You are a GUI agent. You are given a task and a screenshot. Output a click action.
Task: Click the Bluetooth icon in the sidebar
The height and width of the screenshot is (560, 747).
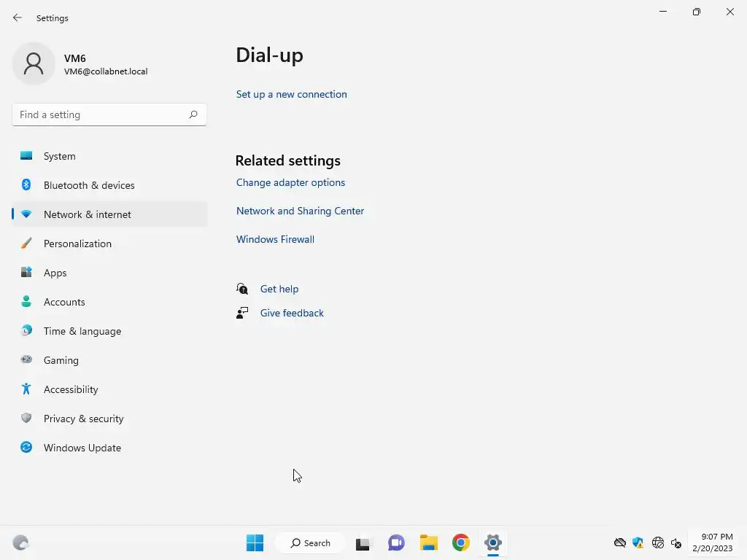tap(26, 184)
